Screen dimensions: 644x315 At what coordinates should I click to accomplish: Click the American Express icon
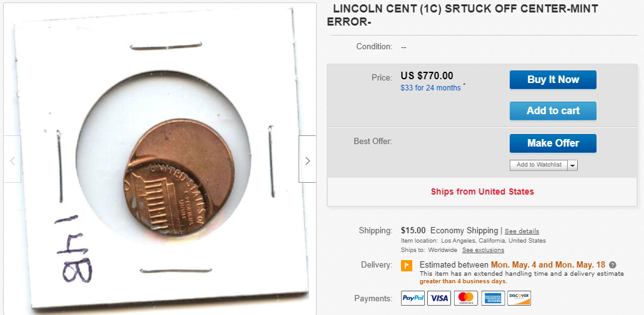click(x=492, y=298)
